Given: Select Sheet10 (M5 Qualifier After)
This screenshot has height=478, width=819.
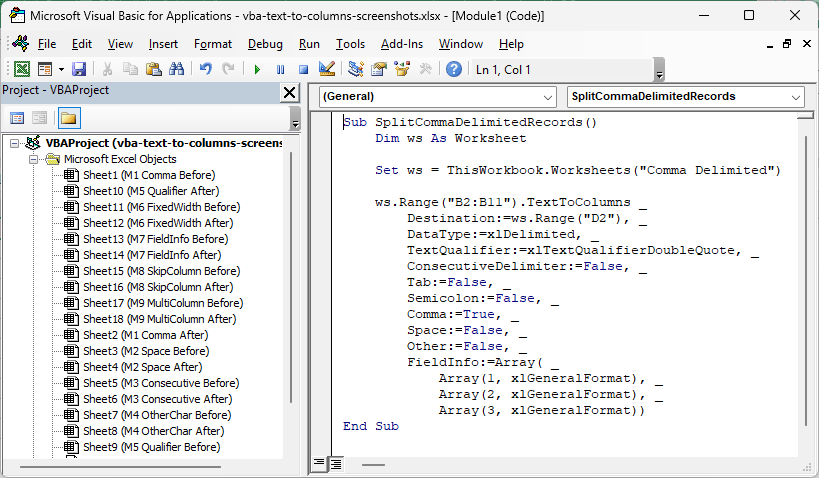Looking at the screenshot, I should [x=151, y=191].
